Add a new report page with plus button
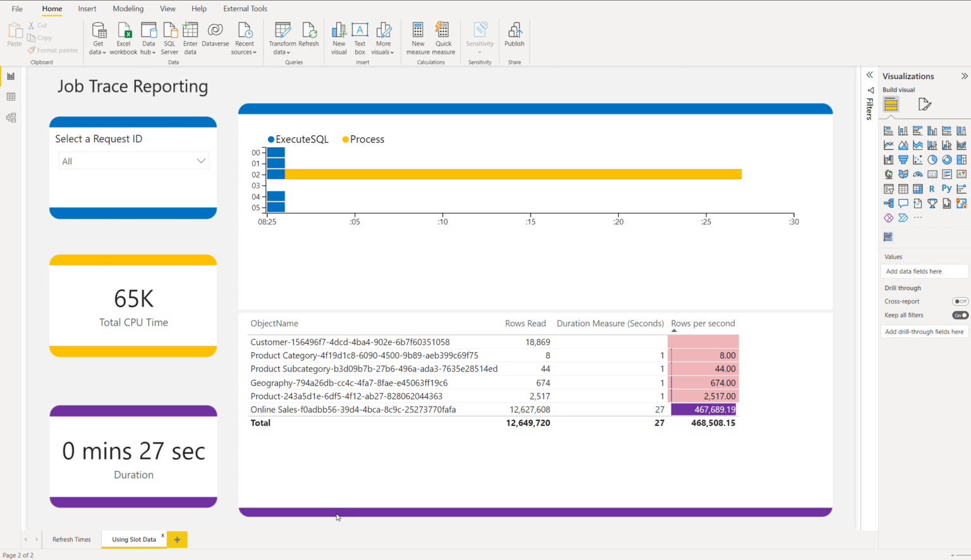This screenshot has width=971, height=560. click(x=177, y=539)
